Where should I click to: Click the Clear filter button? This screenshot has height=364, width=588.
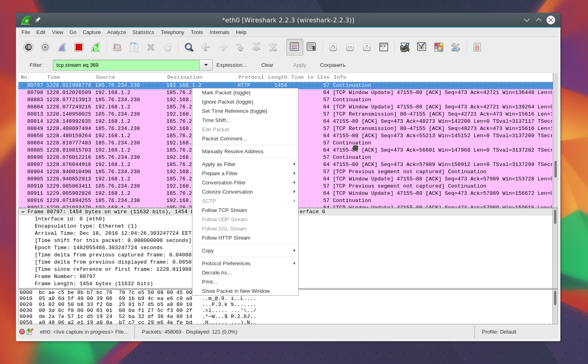(267, 65)
